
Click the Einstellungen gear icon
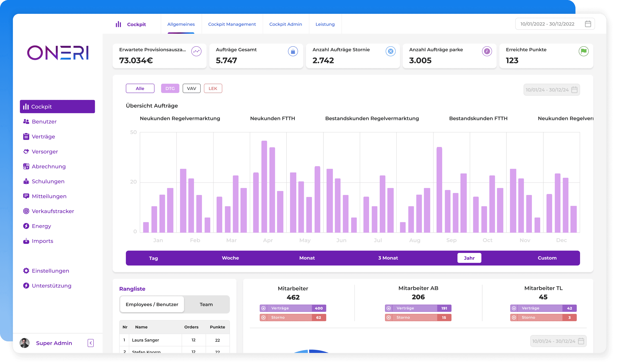coord(26,271)
